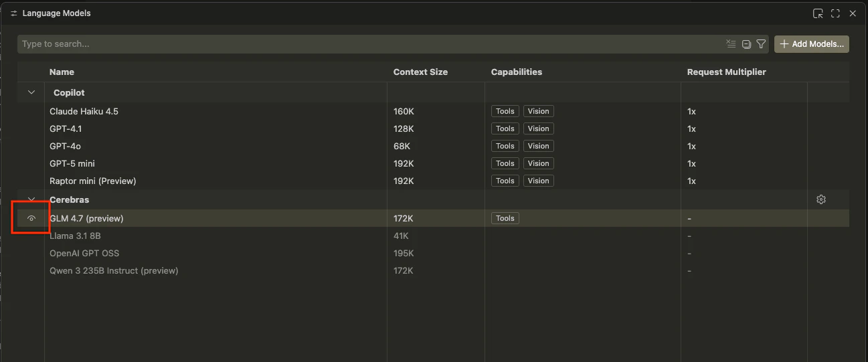The image size is (868, 362).
Task: Click the Vision tag for Claude Haiku 4.5
Action: tap(539, 111)
